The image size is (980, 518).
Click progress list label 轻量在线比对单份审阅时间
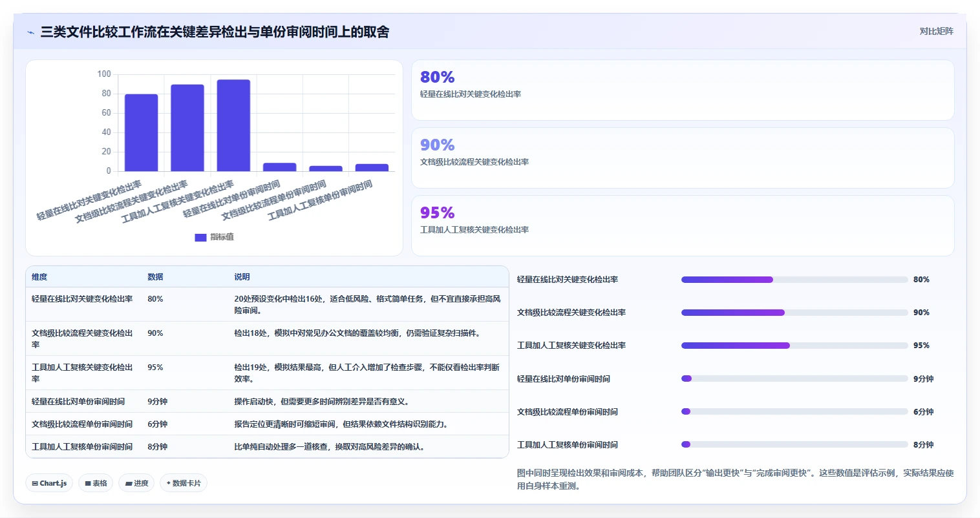coord(564,378)
